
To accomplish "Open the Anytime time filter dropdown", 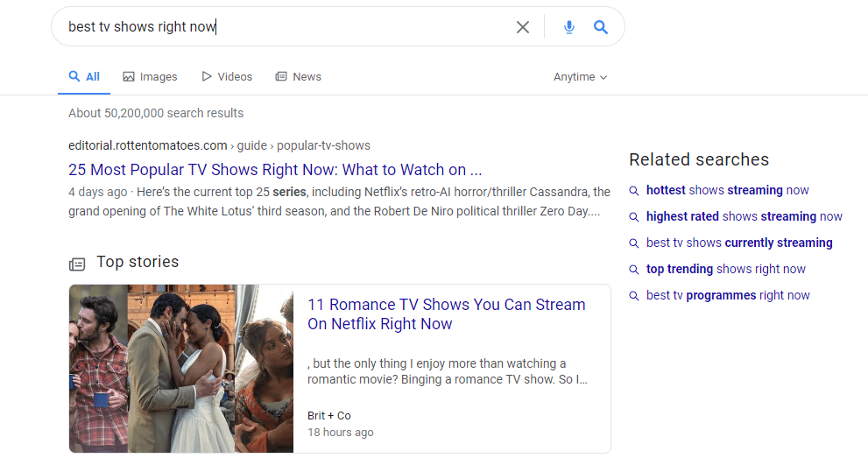I will click(x=580, y=77).
